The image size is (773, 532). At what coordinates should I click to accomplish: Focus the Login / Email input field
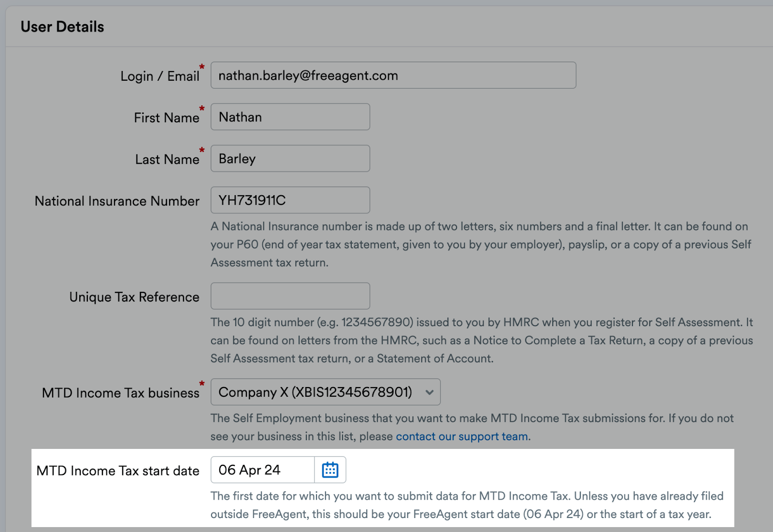click(393, 75)
